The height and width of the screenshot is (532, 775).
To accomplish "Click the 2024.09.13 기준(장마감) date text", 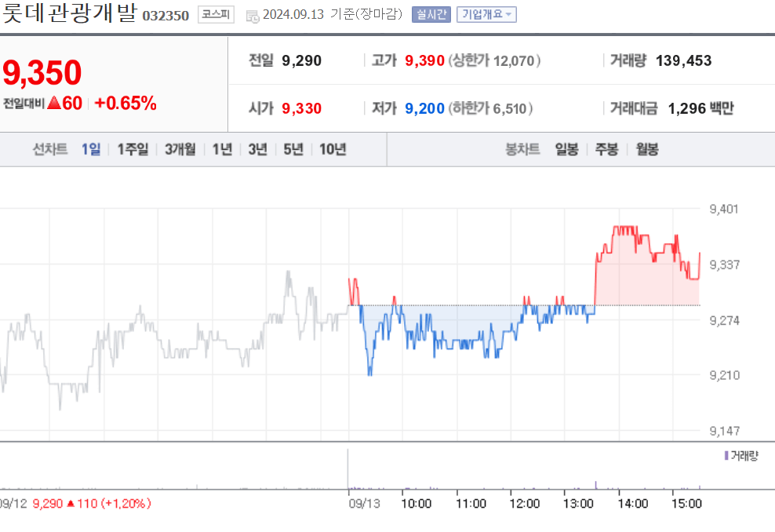I will click(333, 14).
